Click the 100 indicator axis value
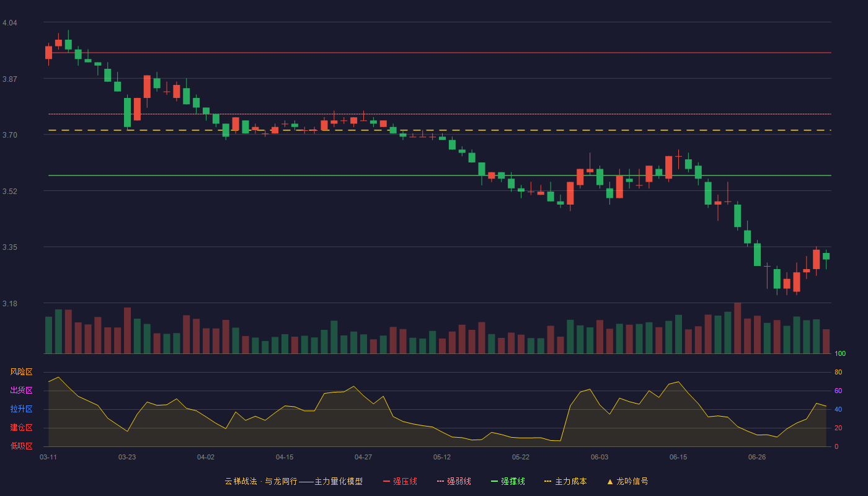The height and width of the screenshot is (496, 868). click(x=840, y=353)
